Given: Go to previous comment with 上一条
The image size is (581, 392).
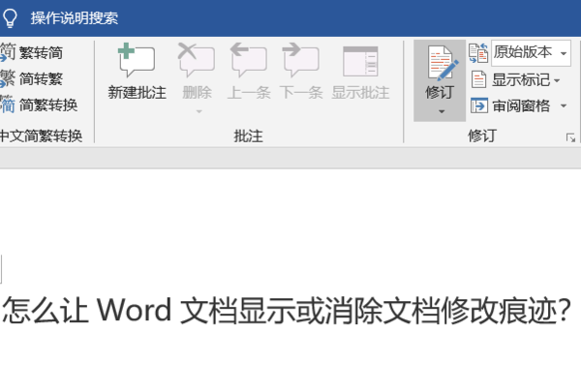Looking at the screenshot, I should pos(249,73).
